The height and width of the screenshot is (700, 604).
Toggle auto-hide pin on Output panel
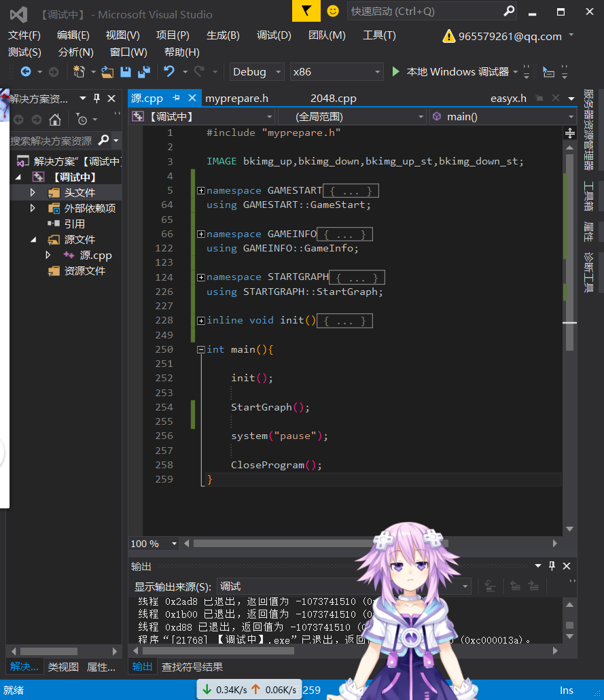(x=552, y=566)
